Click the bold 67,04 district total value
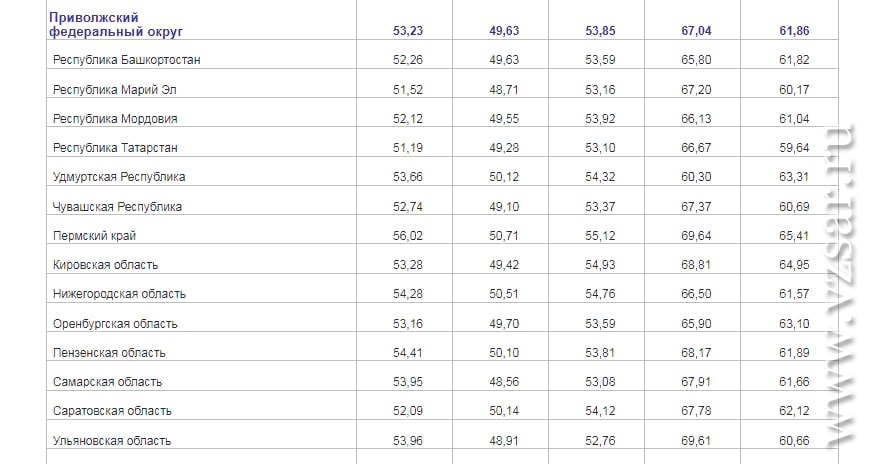Image resolution: width=869 pixels, height=464 pixels. [696, 31]
